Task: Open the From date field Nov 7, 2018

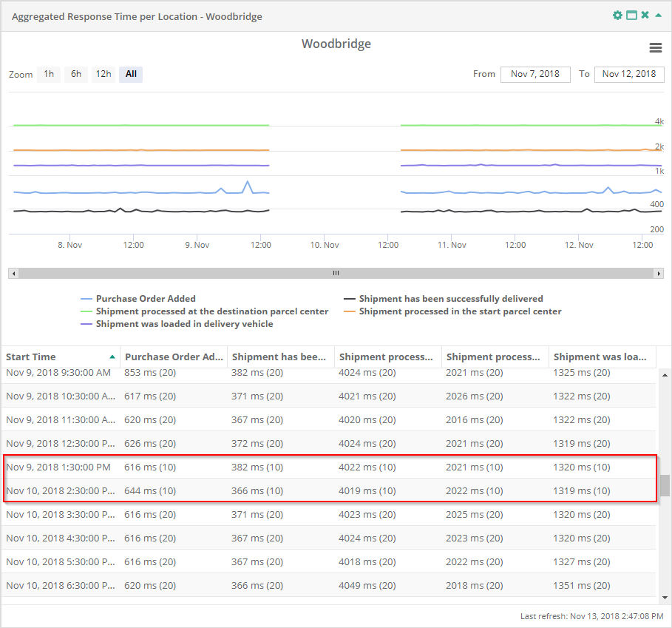Action: pyautogui.click(x=535, y=74)
